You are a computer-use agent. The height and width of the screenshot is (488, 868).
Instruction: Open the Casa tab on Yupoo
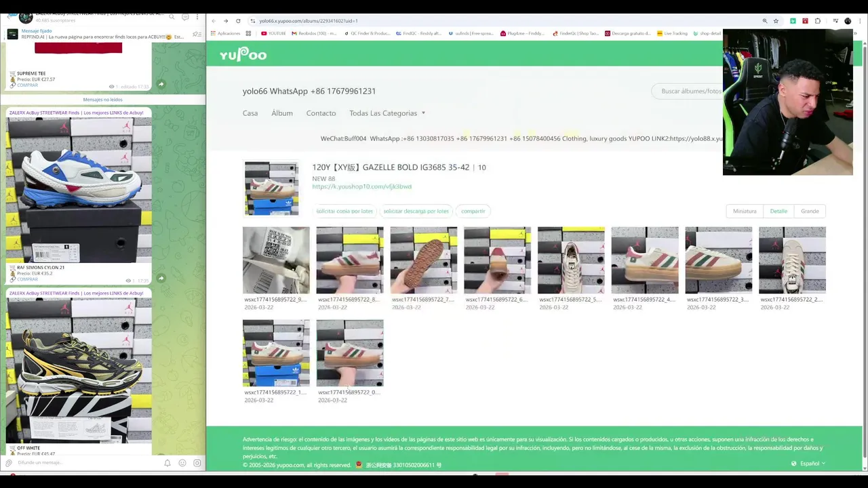(250, 113)
